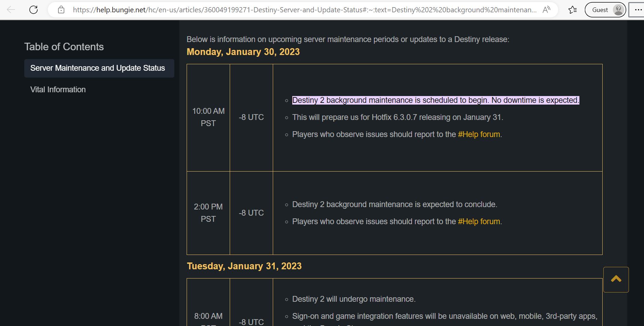This screenshot has width=644, height=326.
Task: Click the Tuesday, January 31, 2023 heading
Action: pyautogui.click(x=244, y=266)
